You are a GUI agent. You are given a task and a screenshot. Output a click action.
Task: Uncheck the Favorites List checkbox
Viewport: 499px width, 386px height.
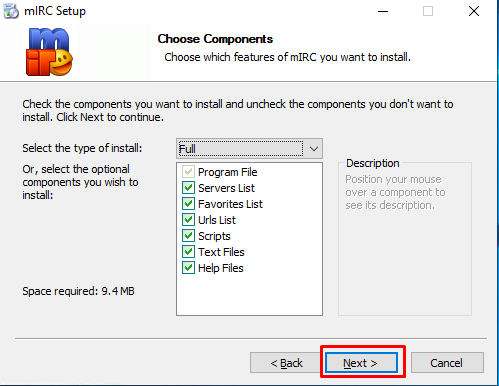point(188,204)
